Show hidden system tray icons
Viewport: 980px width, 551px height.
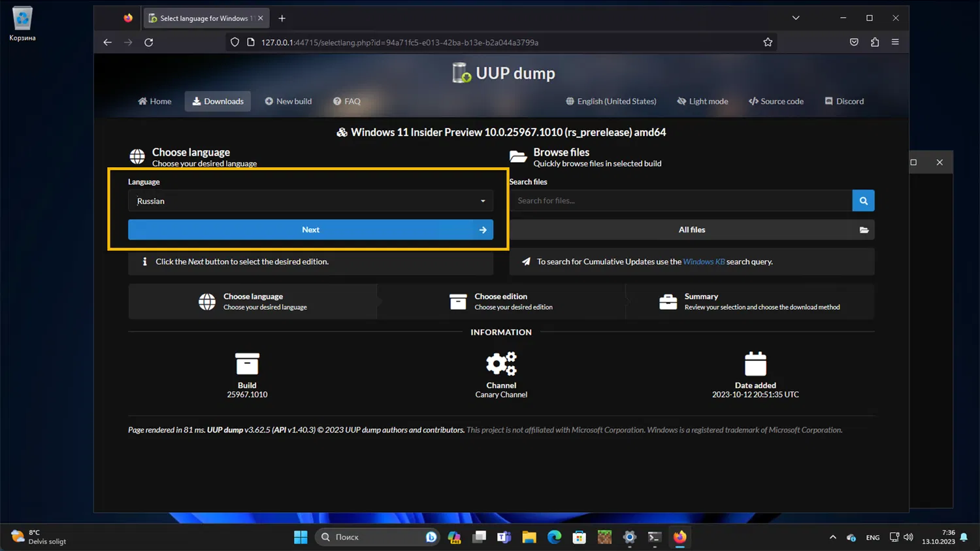point(833,537)
